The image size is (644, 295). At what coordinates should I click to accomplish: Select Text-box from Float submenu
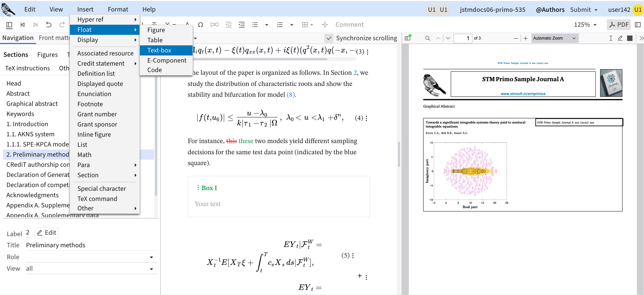pos(159,50)
